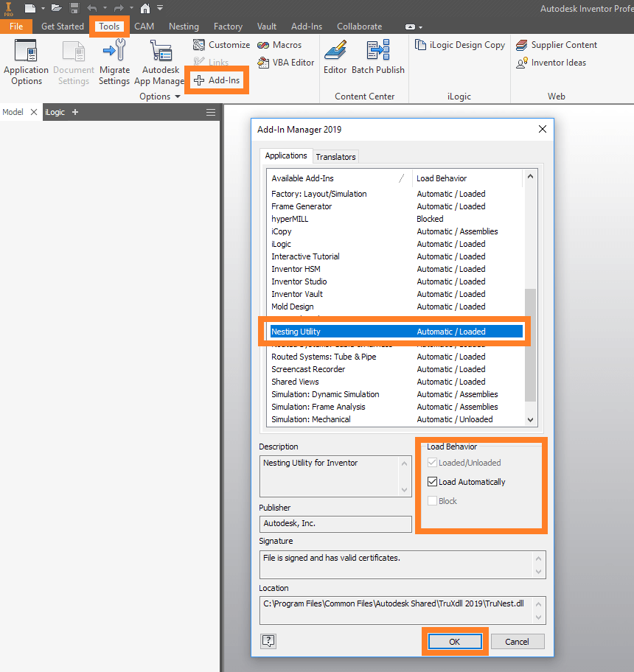Toggle Block checkbox
Image resolution: width=634 pixels, height=672 pixels.
432,500
